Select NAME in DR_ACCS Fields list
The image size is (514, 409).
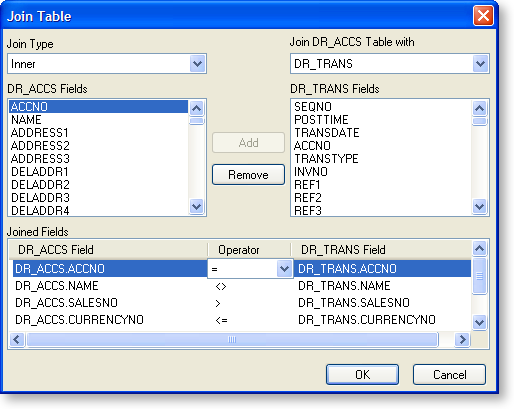pyautogui.click(x=98, y=120)
